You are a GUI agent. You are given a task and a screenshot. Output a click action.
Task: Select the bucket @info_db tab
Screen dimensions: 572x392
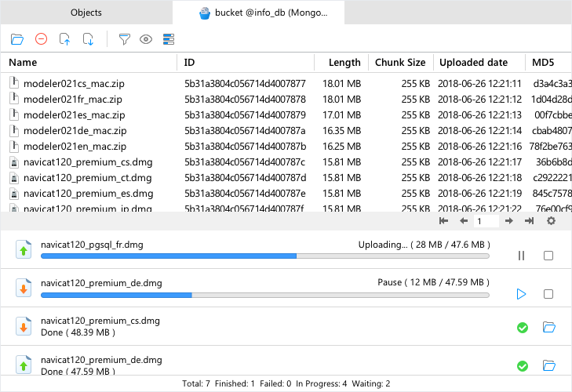pos(258,13)
